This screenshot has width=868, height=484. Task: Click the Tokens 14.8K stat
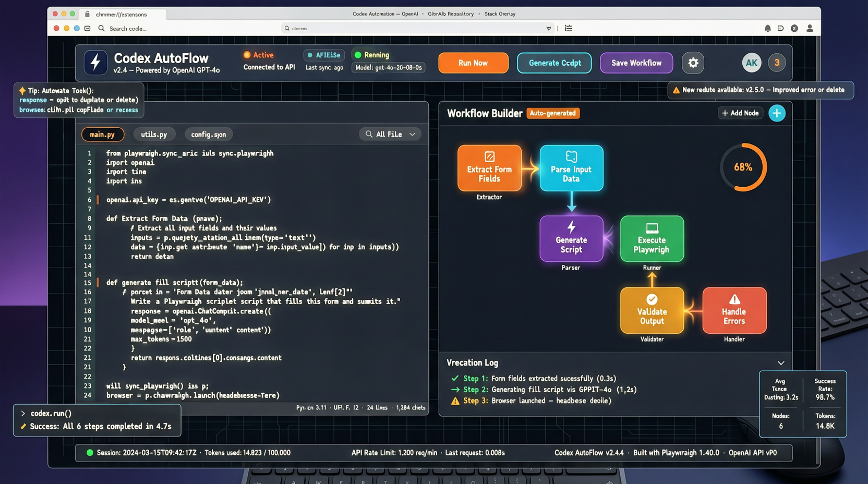[x=825, y=421]
